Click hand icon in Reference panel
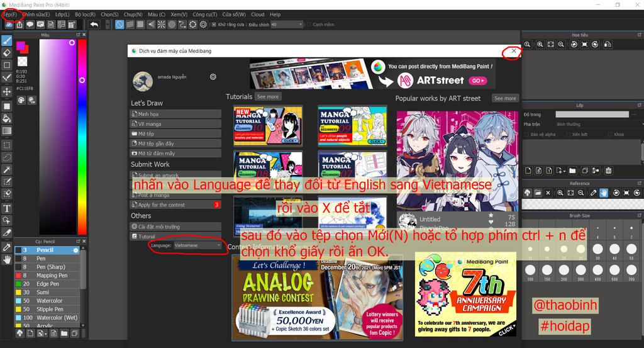Screen dimensions: 644x348 click(x=604, y=193)
